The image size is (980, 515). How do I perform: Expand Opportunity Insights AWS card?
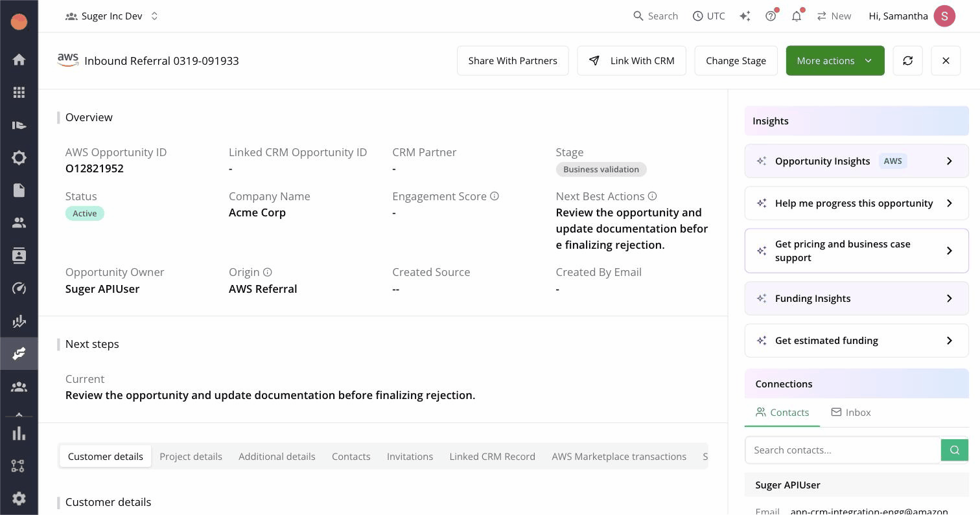coord(856,161)
